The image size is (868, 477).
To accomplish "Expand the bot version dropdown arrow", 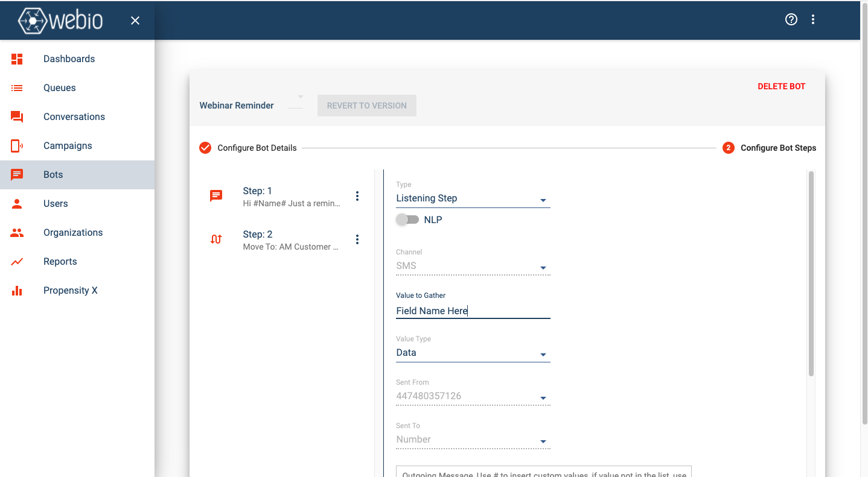I will (x=300, y=96).
